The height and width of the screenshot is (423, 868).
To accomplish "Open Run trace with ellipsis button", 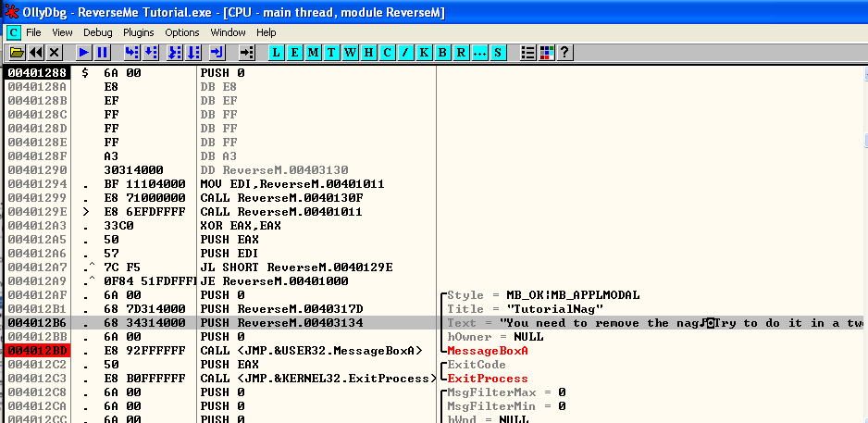I will click(x=479, y=53).
